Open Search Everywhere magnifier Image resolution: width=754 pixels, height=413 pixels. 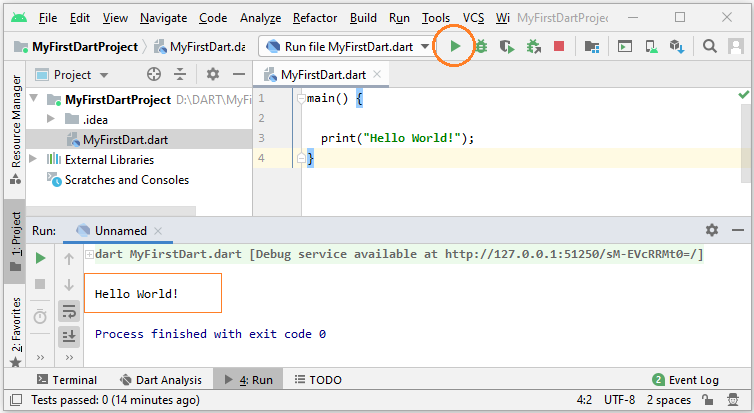(710, 46)
